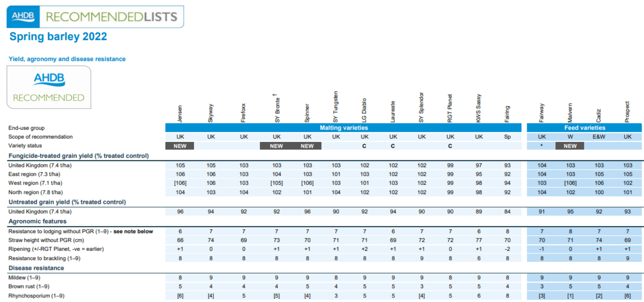This screenshot has height=302, width=644.
Task: Click 'Fungicide-treated grain yield' section heading
Action: [78, 156]
